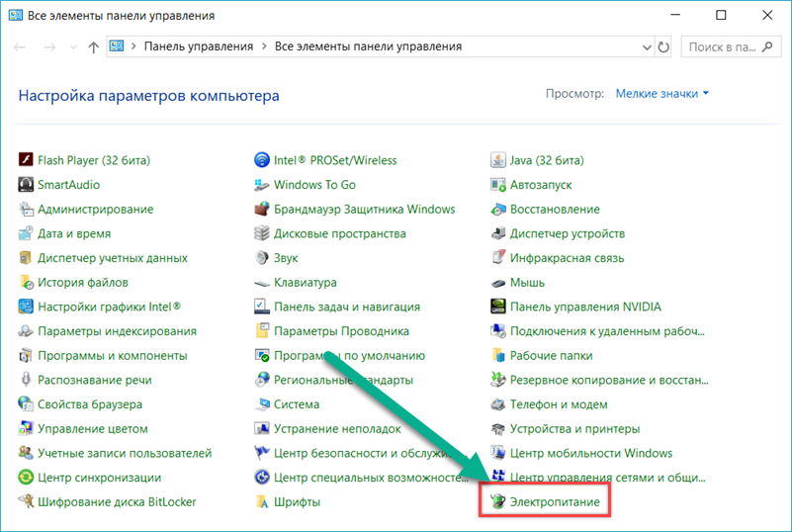Viewport: 792px width, 532px height.
Task: Click the Intel PROSet/Wireless icon
Action: (262, 160)
